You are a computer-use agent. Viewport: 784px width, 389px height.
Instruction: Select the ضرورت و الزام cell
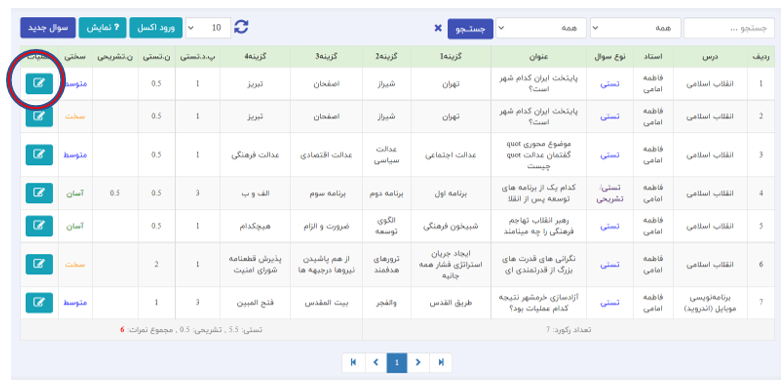[326, 226]
